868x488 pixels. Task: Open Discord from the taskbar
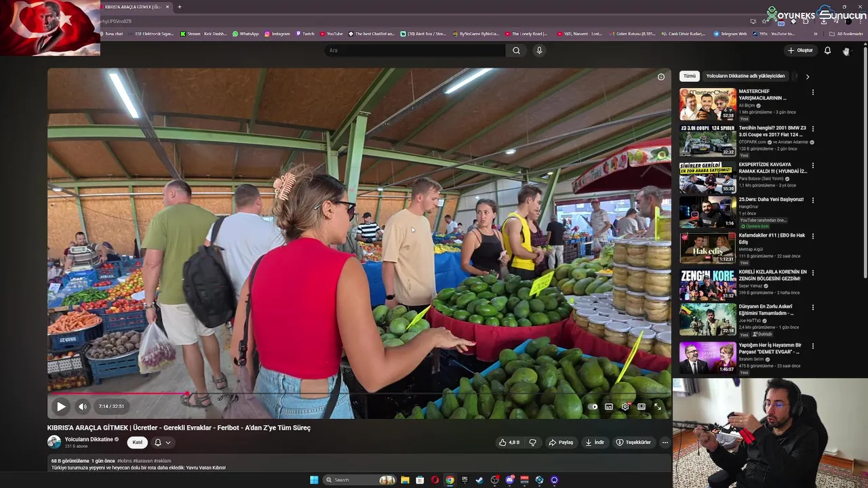[510, 480]
